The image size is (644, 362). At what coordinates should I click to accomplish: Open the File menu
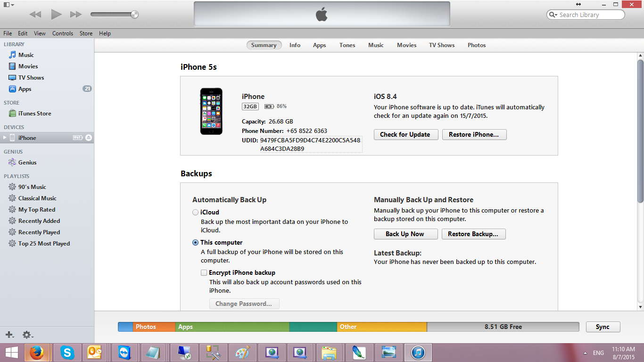point(8,33)
